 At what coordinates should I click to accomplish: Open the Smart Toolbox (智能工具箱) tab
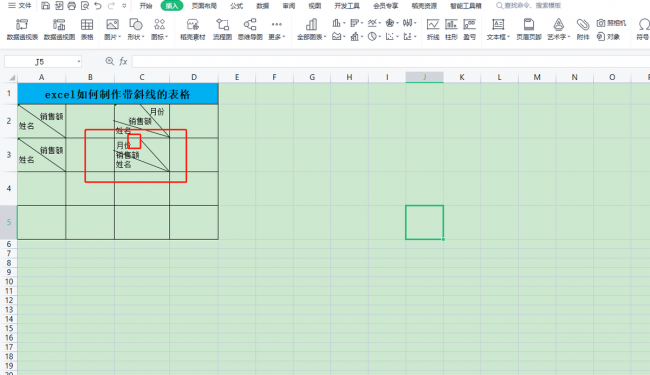click(466, 6)
